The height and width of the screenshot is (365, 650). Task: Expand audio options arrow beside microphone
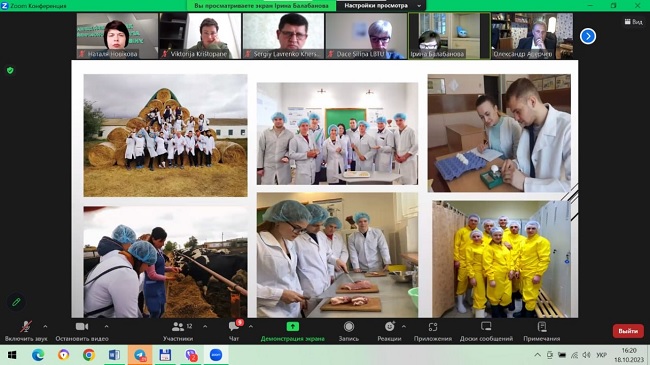click(x=45, y=327)
